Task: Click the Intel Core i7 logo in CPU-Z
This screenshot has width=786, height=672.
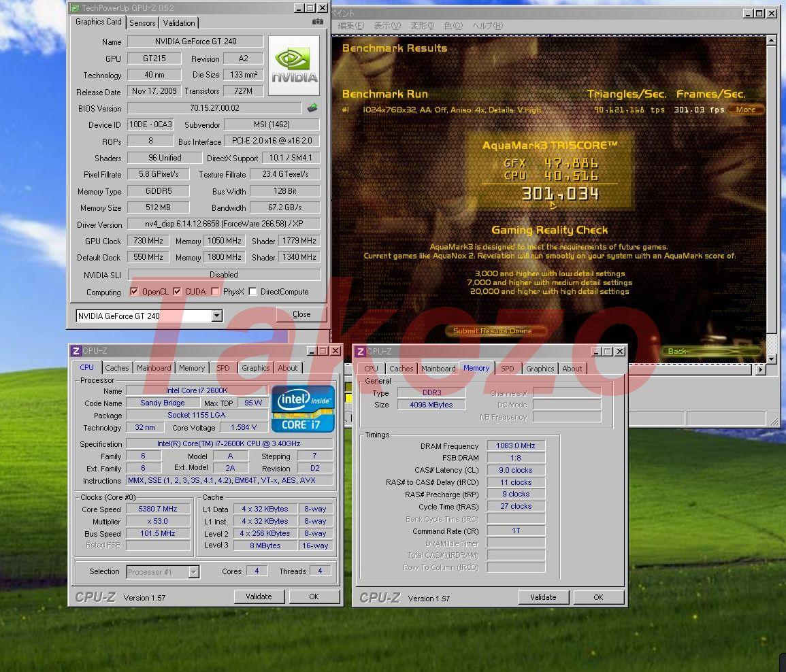Action: (302, 408)
